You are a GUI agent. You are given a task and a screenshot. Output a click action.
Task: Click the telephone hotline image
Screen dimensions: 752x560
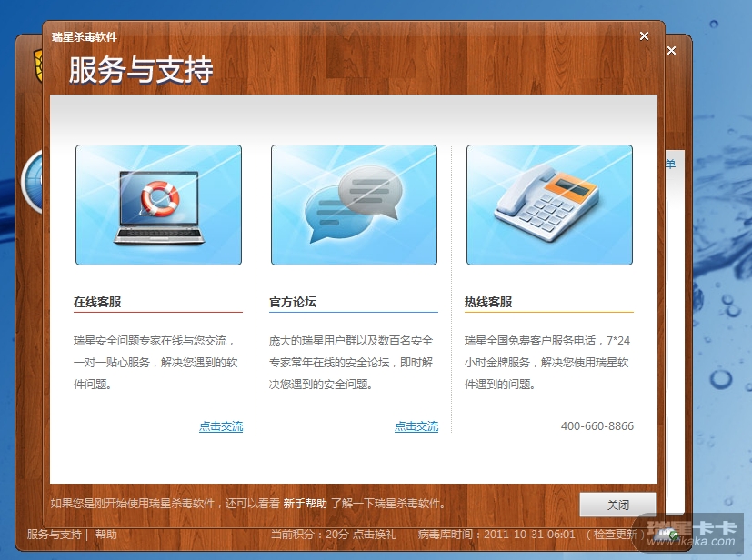[549, 205]
